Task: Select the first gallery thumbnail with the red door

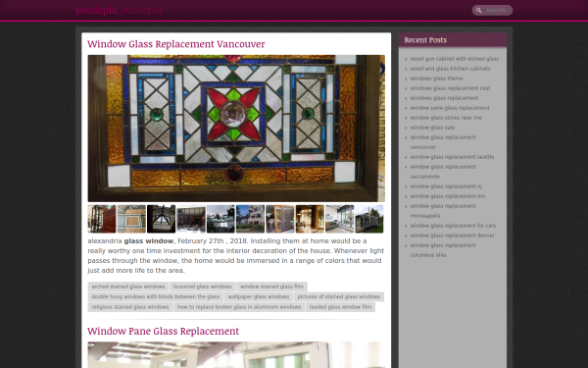Action: point(102,219)
